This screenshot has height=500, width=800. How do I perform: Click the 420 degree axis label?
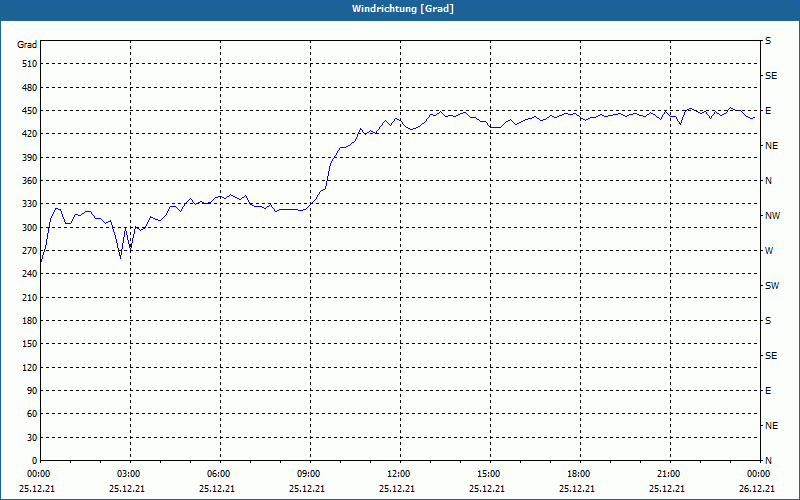click(x=30, y=134)
